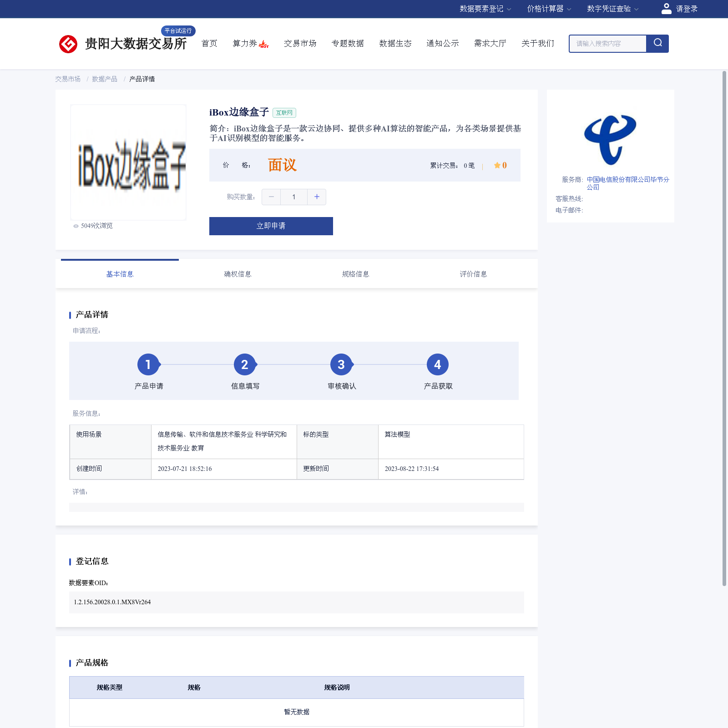Click the update time 2023-08-22 17:31:54
Viewport: 728px width, 728px height.
412,469
